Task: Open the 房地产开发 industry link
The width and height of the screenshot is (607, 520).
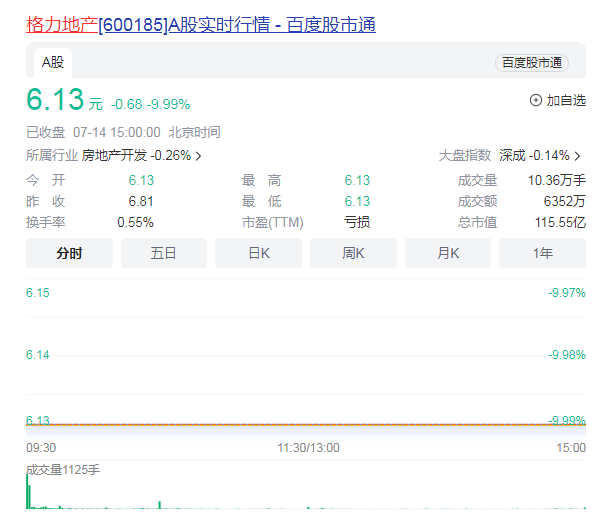Action: click(114, 155)
